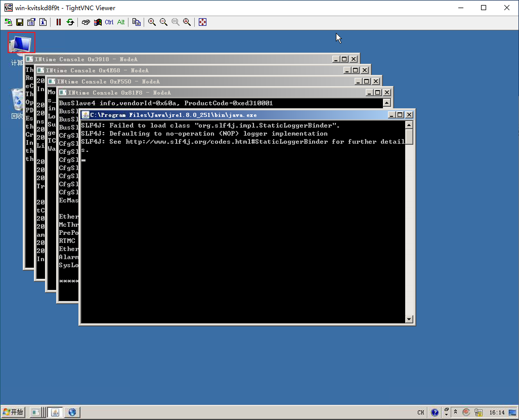
Task: Save connection info with the floppy disk icon
Action: [x=20, y=22]
